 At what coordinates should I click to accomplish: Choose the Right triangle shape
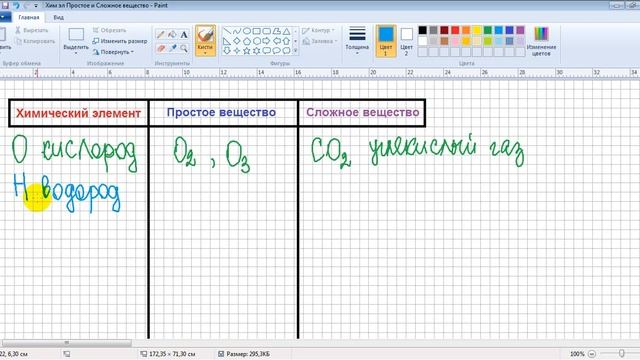coord(227,41)
